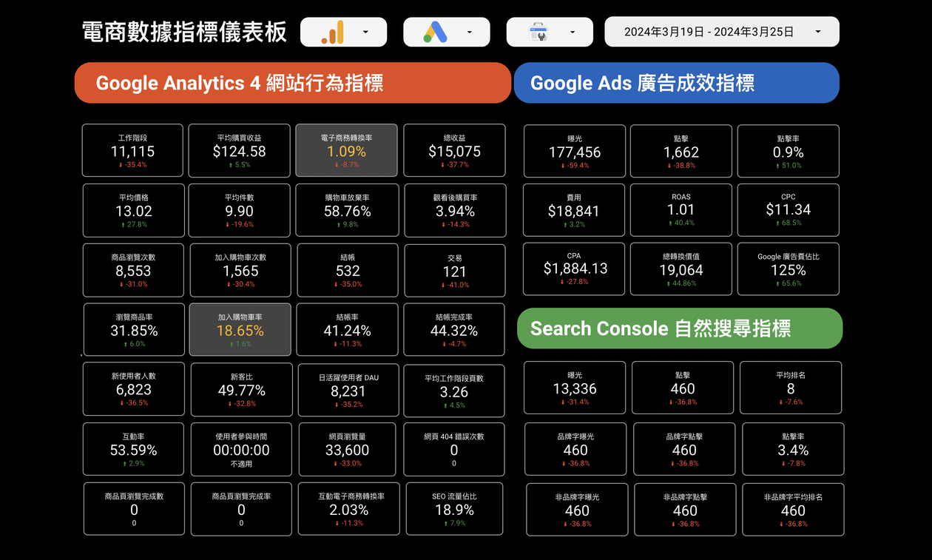Click the 平均價格 13.02 scorecard

click(133, 210)
